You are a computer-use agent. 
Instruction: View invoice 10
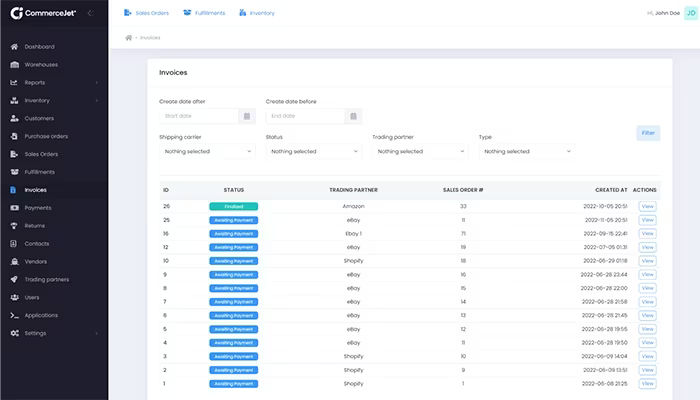pos(647,261)
